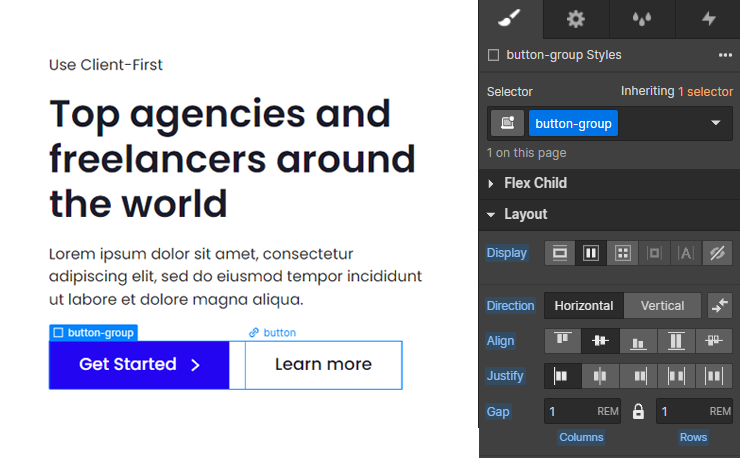
Task: Click the Gap property label
Action: pyautogui.click(x=498, y=412)
